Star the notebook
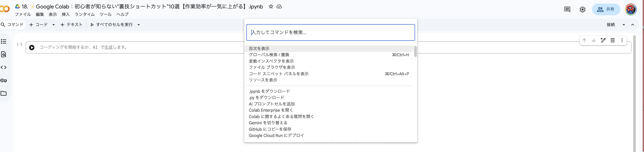The image size is (644, 152). (x=271, y=6)
